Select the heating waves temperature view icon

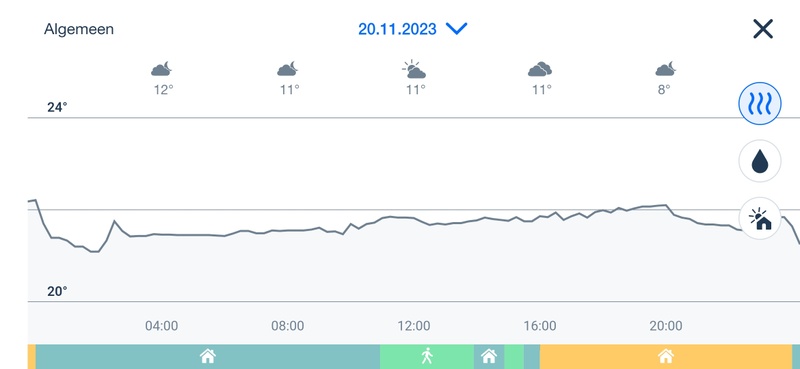click(x=760, y=104)
